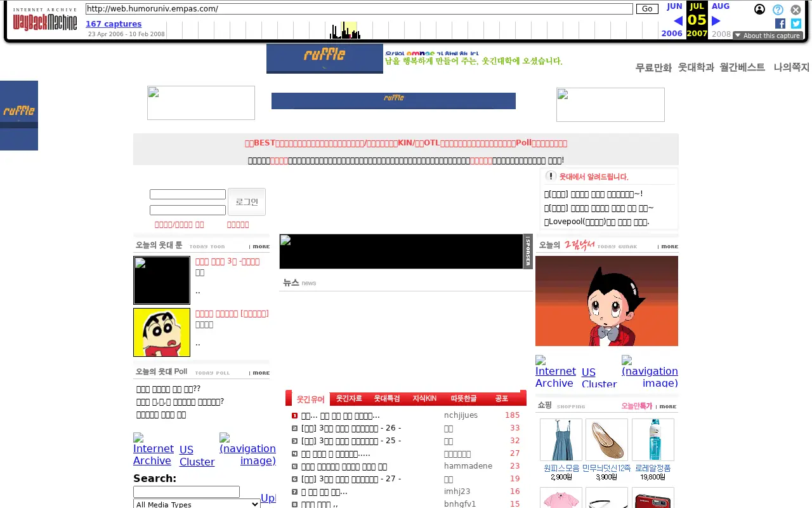Jump to the AUG month link
This screenshot has width=812, height=508.
point(721,6)
